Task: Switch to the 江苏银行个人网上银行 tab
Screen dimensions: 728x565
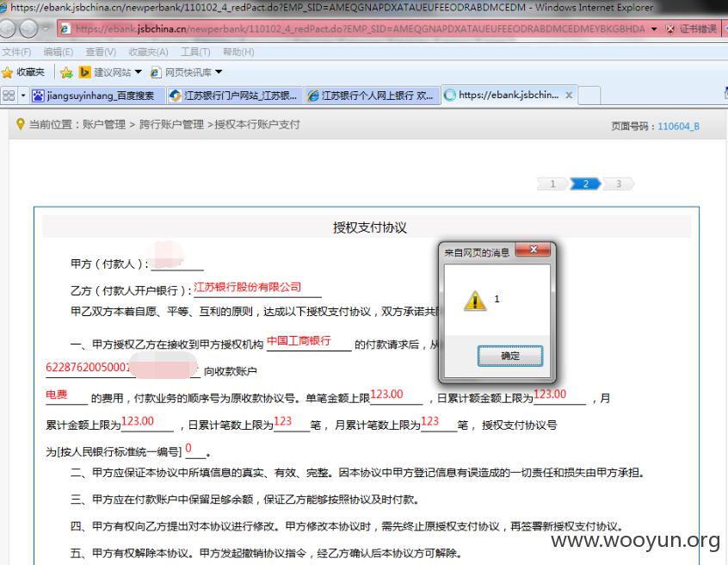Action: tap(373, 96)
